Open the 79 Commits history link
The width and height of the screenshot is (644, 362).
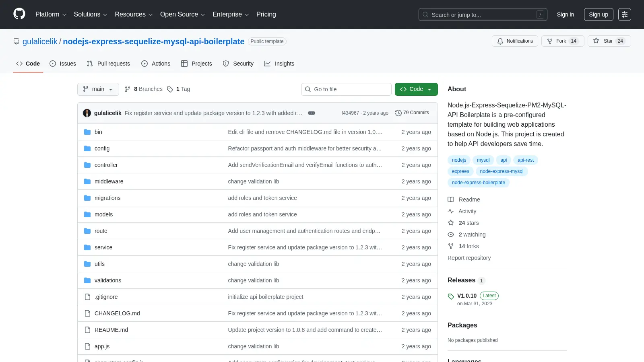tap(413, 113)
